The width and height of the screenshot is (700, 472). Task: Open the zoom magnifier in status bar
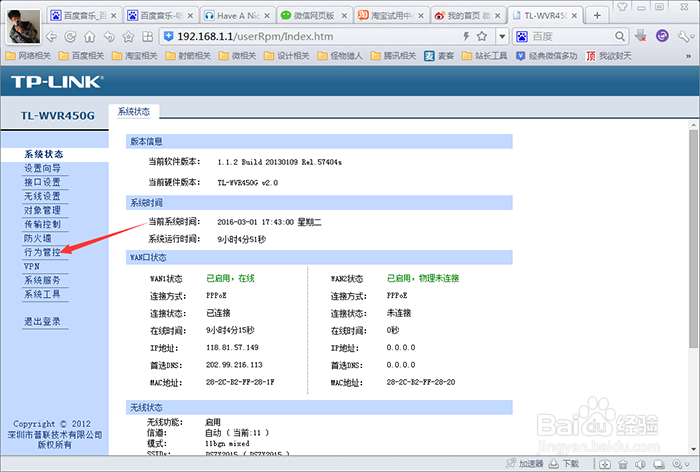tap(679, 464)
